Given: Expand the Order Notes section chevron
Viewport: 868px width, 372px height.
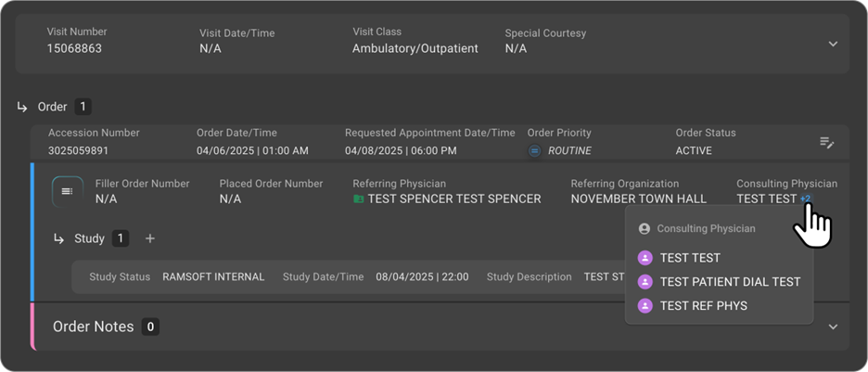Looking at the screenshot, I should tap(833, 327).
